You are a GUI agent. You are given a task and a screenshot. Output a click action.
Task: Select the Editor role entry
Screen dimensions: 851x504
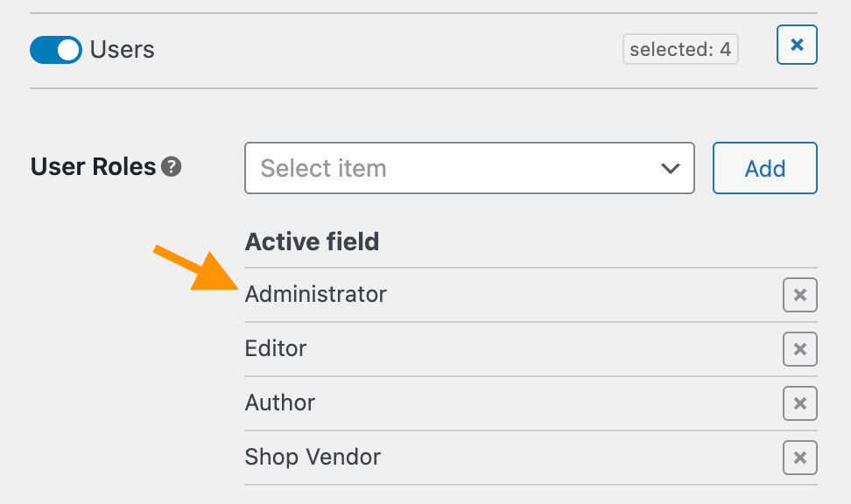[276, 348]
